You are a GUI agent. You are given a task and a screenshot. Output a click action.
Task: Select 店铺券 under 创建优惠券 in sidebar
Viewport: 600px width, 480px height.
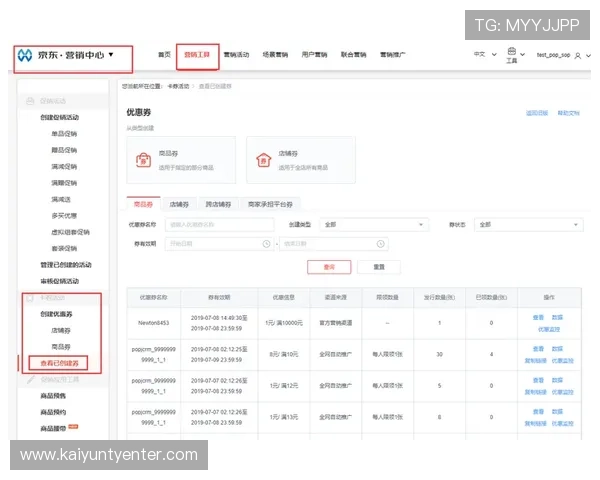(x=61, y=331)
